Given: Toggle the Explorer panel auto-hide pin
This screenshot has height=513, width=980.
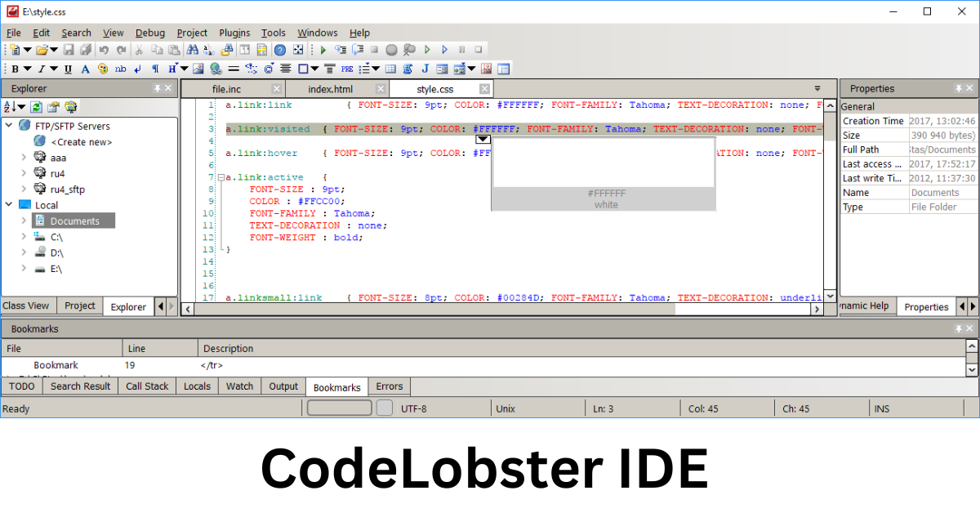Looking at the screenshot, I should point(157,88).
